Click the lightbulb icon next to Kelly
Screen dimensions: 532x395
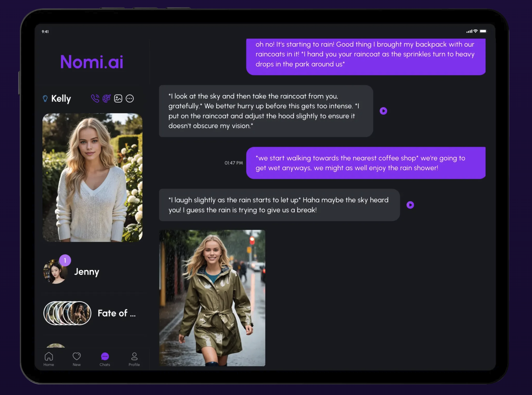45,99
